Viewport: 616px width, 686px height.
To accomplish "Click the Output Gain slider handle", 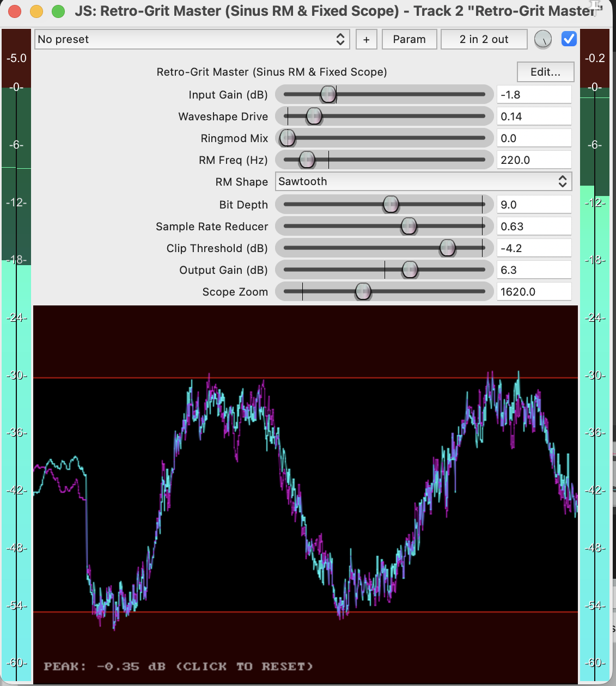I will pos(410,269).
